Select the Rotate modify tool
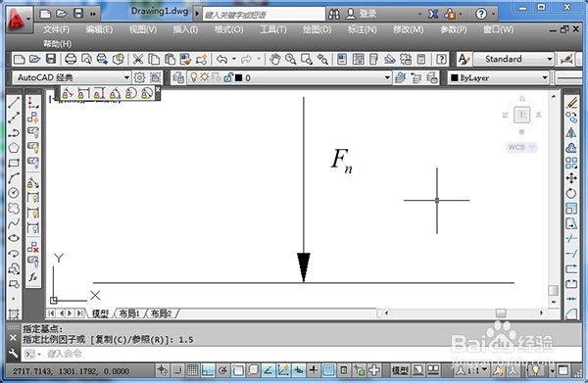 [571, 193]
